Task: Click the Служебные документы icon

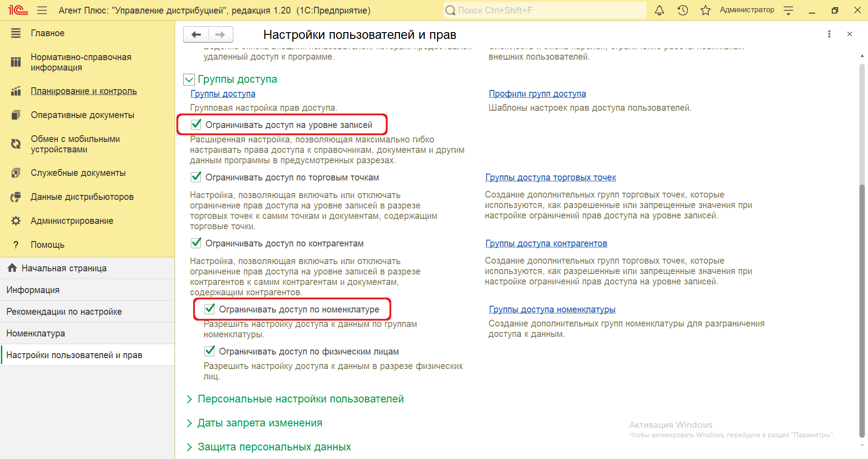Action: pyautogui.click(x=16, y=173)
